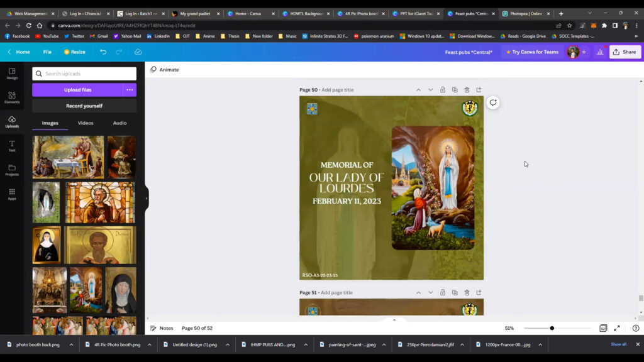Viewport: 644px width, 362px height.
Task: Click Add page title for Page 50
Action: click(x=337, y=90)
